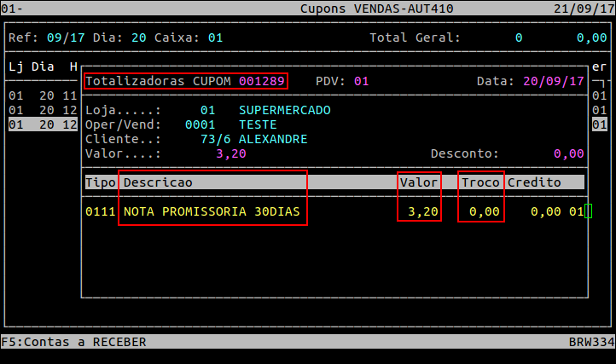The image size is (616, 364).
Task: Click the Tipo column header
Action: click(x=100, y=182)
